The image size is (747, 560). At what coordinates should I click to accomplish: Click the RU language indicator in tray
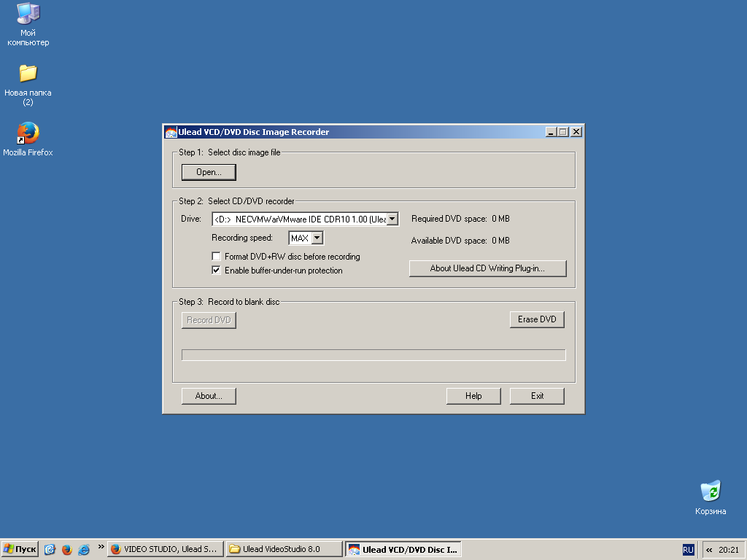point(688,549)
